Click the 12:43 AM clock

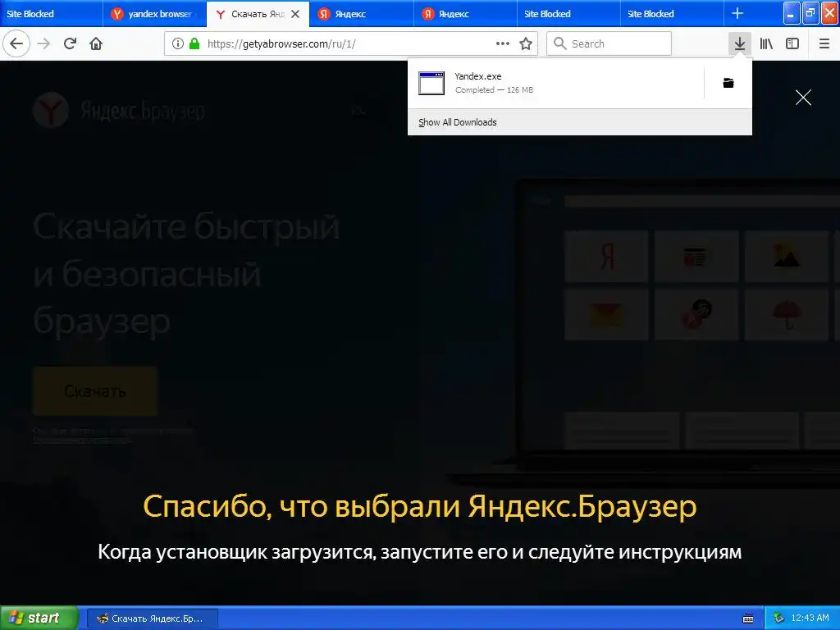(x=810, y=619)
